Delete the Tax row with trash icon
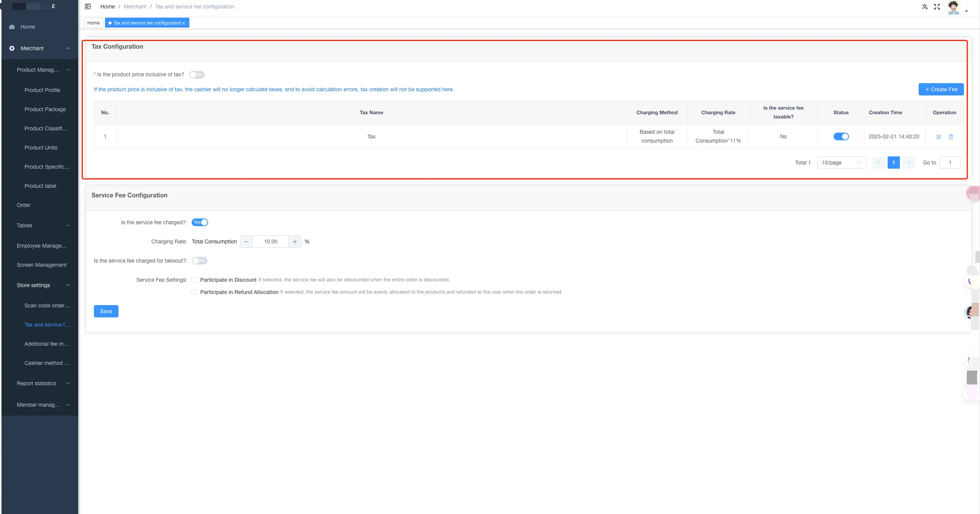 pyautogui.click(x=951, y=136)
